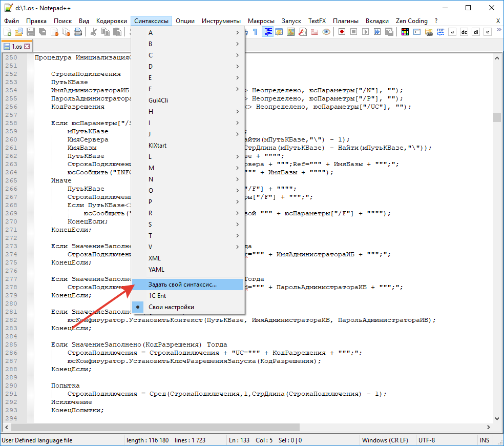Click the Save file toolbar icon
The height and width of the screenshot is (446, 504).
(x=30, y=32)
